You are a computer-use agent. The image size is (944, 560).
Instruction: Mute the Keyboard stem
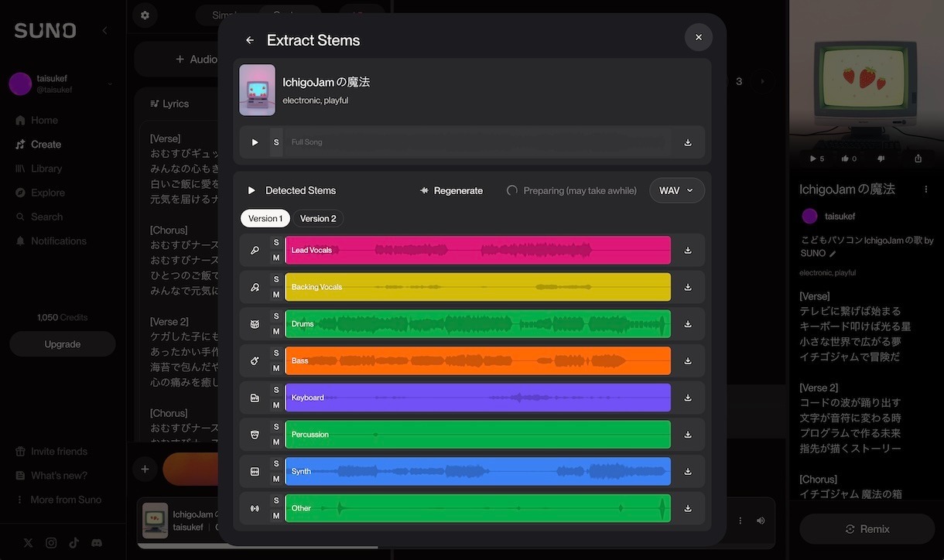[276, 405]
